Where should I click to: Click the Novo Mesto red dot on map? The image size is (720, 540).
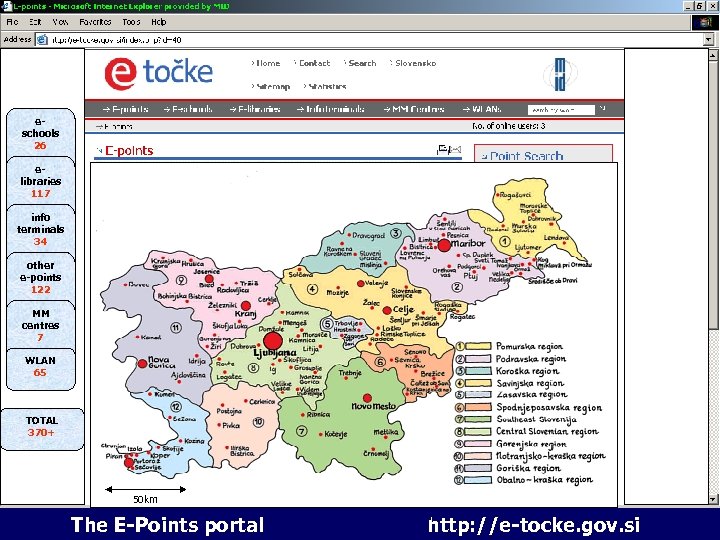[367, 398]
